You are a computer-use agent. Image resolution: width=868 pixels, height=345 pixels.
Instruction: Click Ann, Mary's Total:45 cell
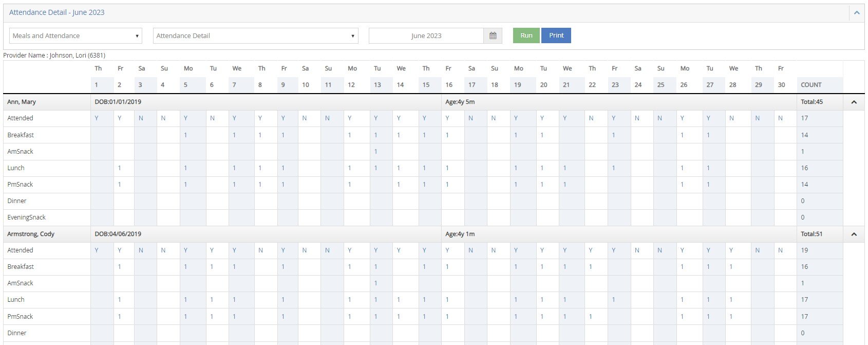(812, 102)
